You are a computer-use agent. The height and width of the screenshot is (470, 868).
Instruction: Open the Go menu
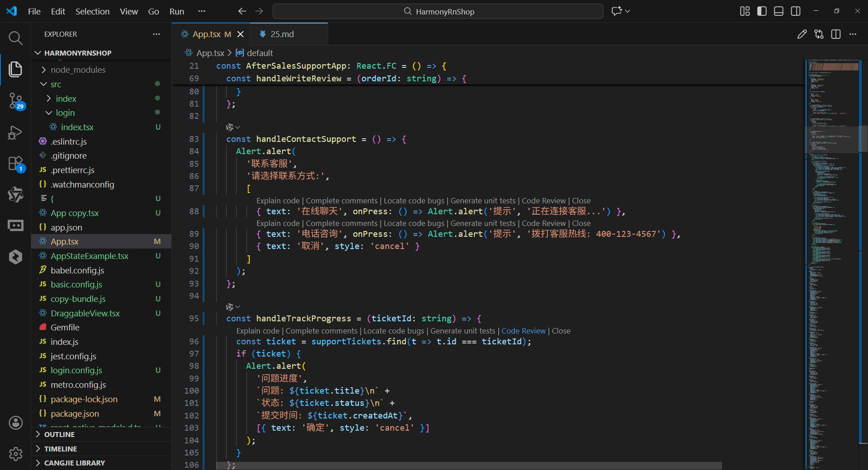point(154,11)
